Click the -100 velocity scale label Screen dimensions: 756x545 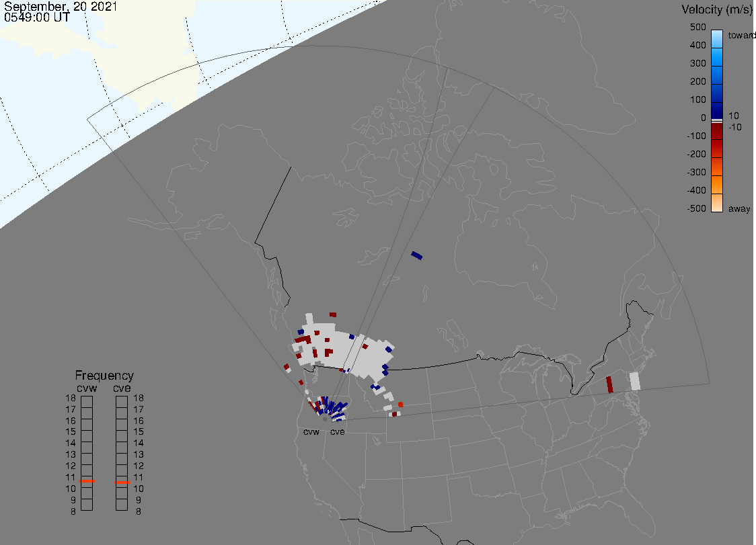point(696,136)
